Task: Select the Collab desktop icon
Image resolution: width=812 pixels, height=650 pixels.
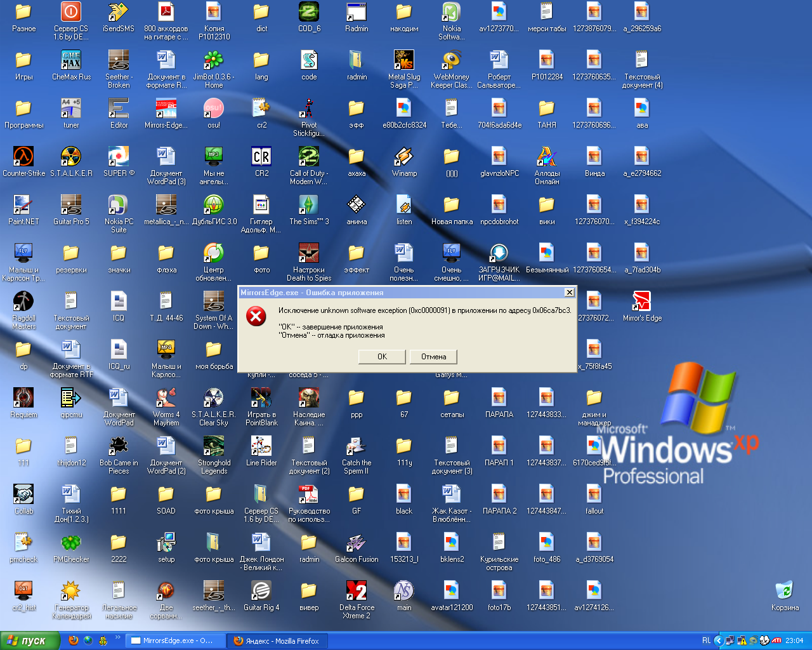Action: [x=23, y=499]
